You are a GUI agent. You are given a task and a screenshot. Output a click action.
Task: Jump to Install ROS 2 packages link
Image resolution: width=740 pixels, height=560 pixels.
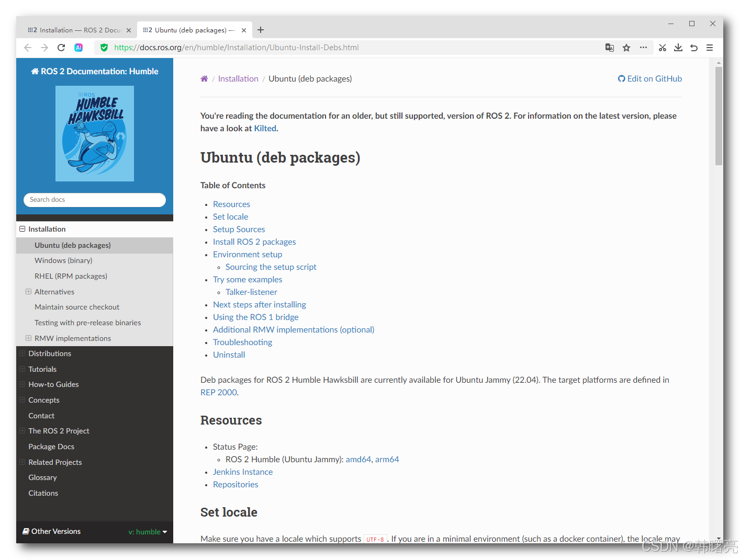pyautogui.click(x=254, y=242)
